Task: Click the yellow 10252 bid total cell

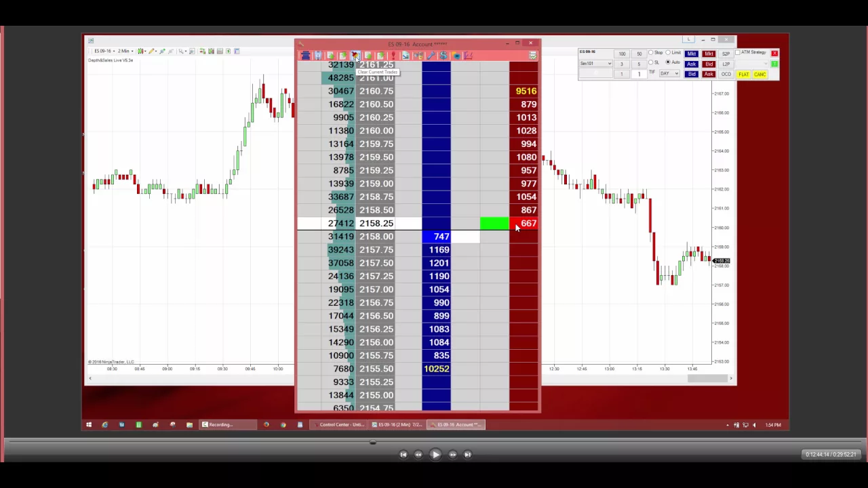Action: click(x=436, y=369)
